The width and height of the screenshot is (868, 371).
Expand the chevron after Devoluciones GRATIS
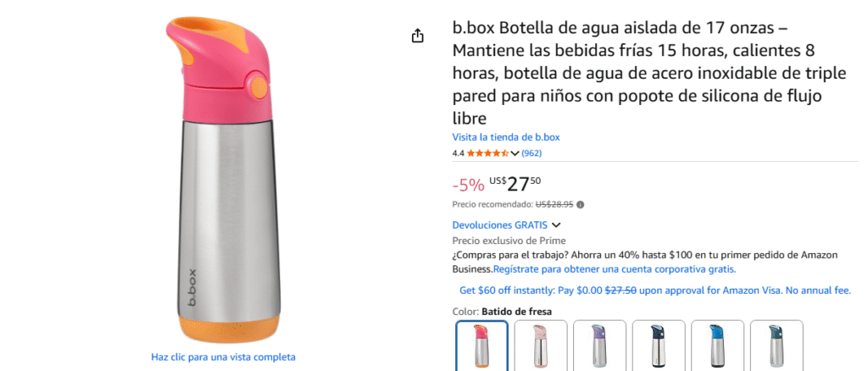pyautogui.click(x=556, y=225)
